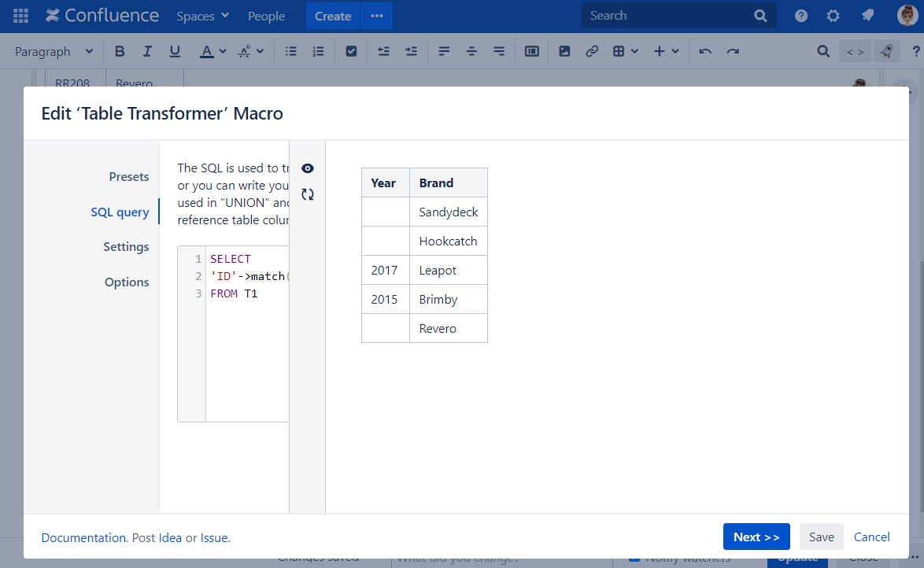924x568 pixels.
Task: Click the Create button
Action: [x=333, y=16]
